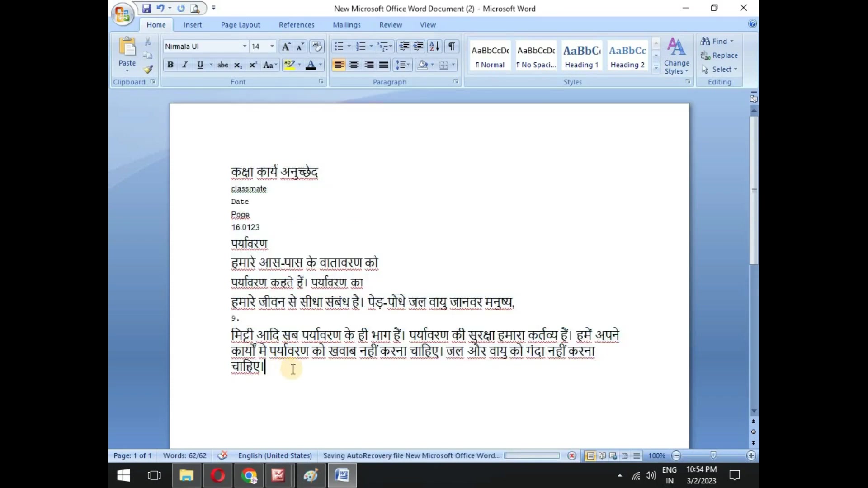Open the line spacing dropdown

(x=402, y=65)
